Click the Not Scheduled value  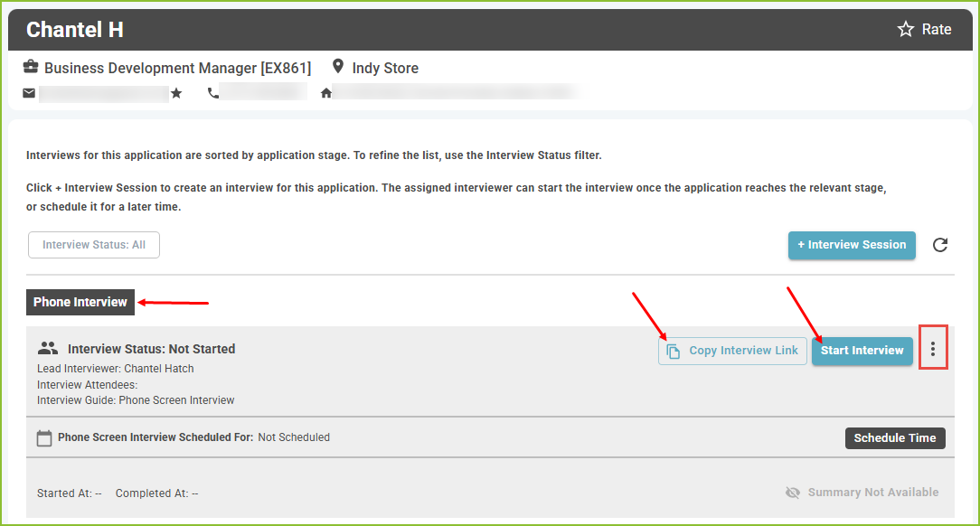[294, 437]
